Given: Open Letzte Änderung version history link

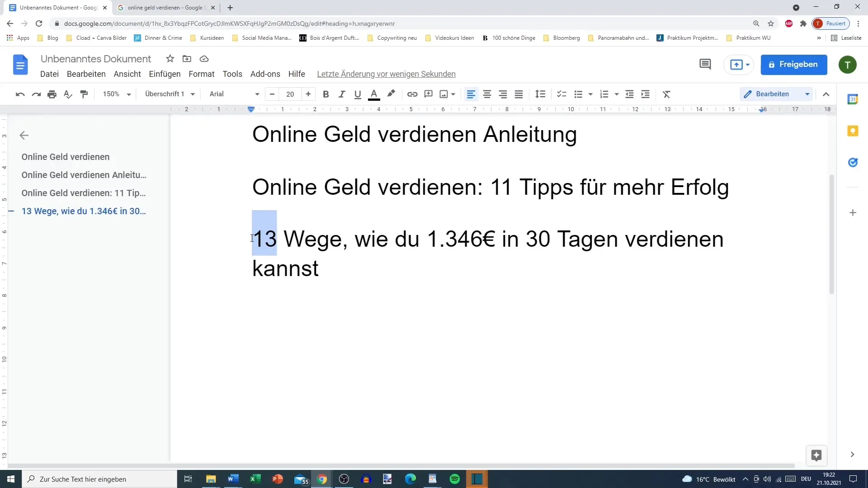Looking at the screenshot, I should pyautogui.click(x=386, y=74).
